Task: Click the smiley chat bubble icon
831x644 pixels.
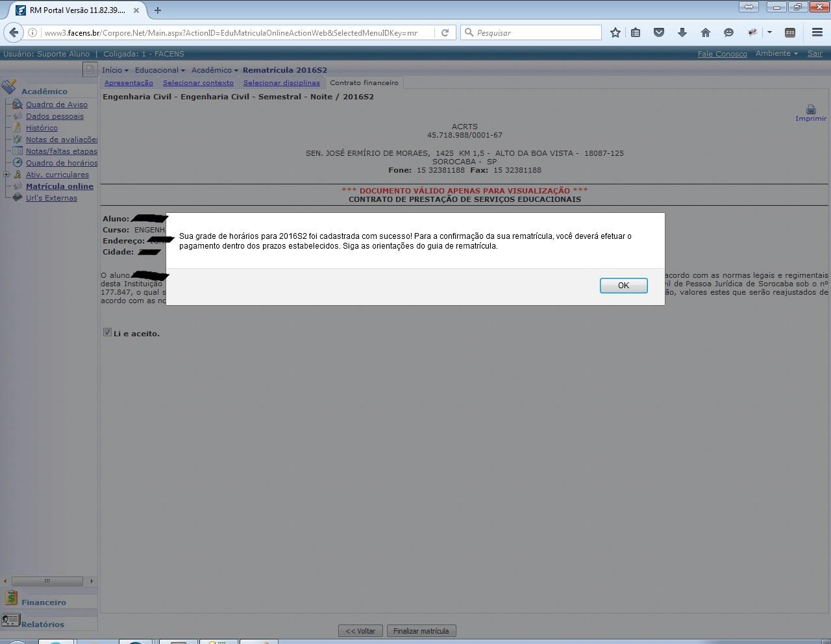Action: pyautogui.click(x=728, y=32)
